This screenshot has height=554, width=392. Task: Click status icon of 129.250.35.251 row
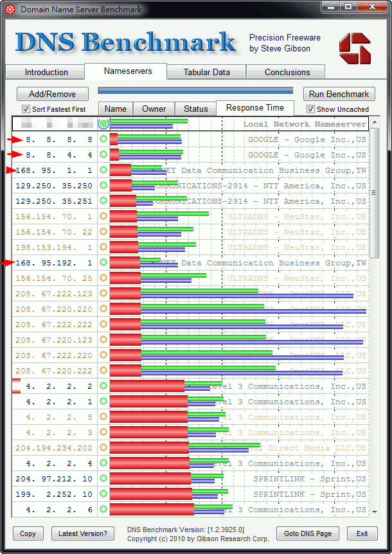[103, 201]
